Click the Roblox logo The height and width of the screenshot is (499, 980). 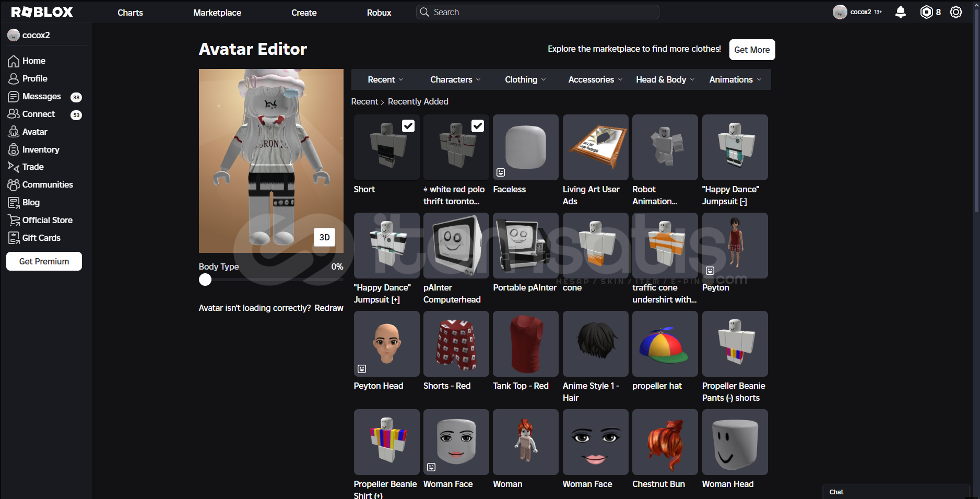(42, 12)
